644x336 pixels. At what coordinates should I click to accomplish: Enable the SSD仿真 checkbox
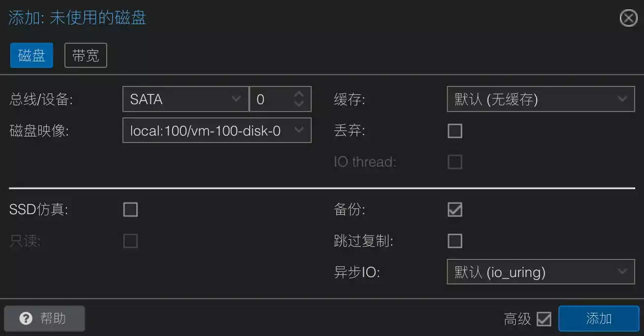[x=130, y=210]
